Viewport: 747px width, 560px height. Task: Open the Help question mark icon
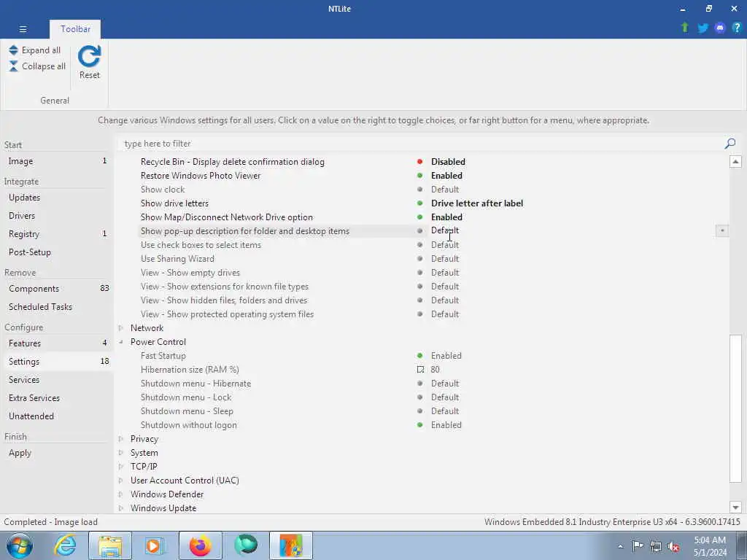737,28
